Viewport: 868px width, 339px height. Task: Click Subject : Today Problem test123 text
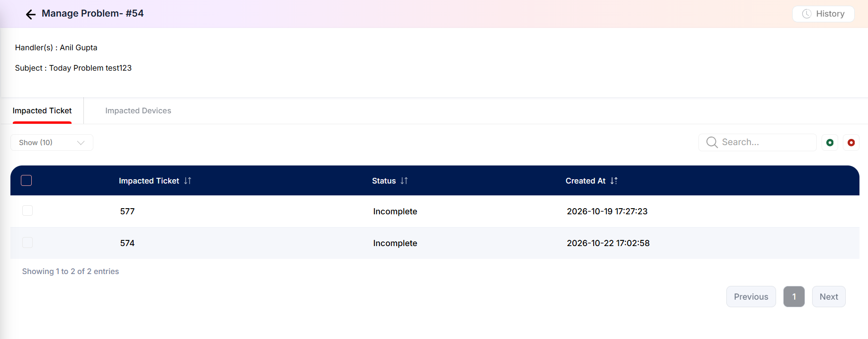point(73,68)
